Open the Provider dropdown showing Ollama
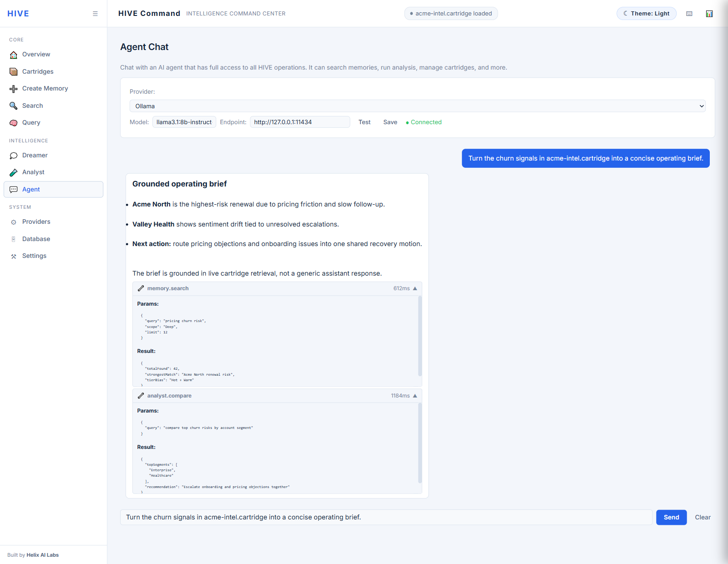This screenshot has height=564, width=728. coord(417,106)
